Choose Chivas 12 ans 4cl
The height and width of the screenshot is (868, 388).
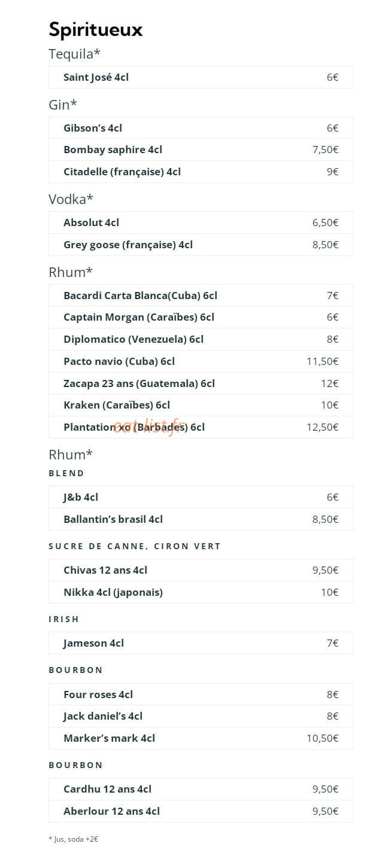click(201, 570)
